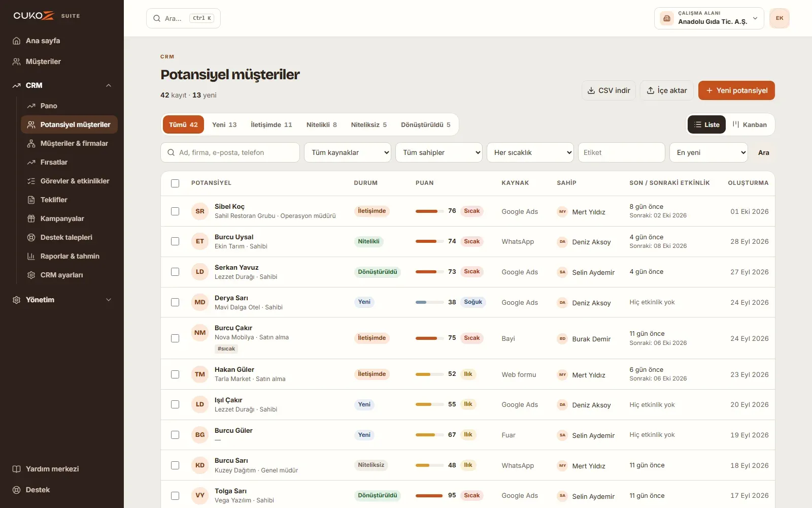
Task: Open EK user avatar menu
Action: [x=780, y=18]
